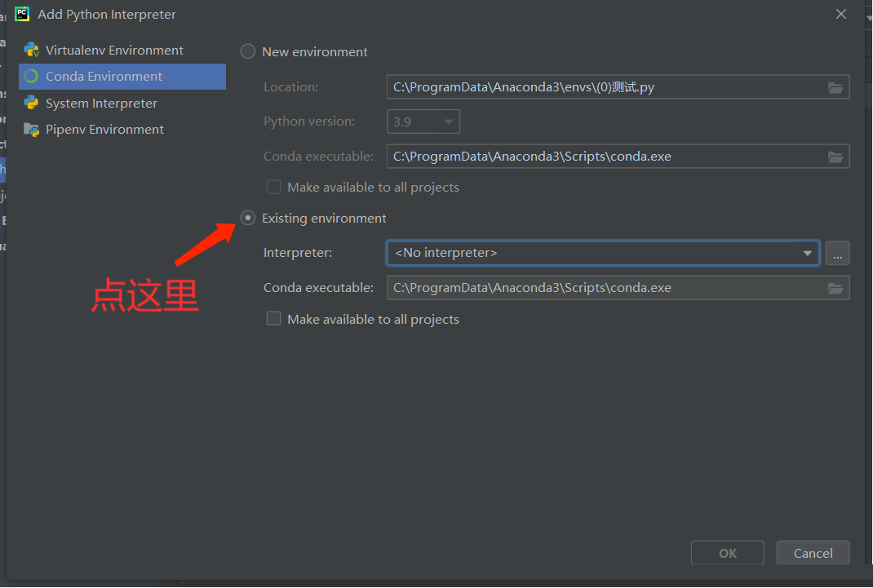Click the Conda Environment icon in sidebar
Viewport: 873px width, 588px height.
[30, 76]
